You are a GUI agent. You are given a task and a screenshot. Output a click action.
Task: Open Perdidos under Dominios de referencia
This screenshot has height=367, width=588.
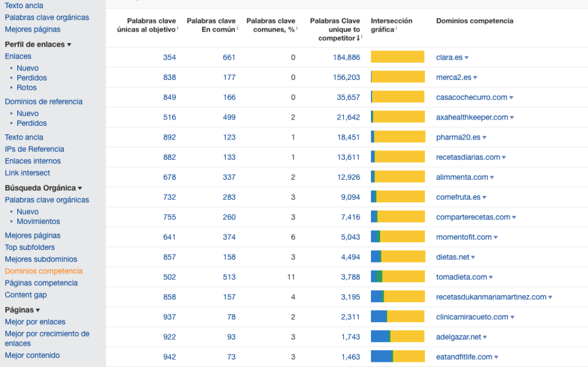32,123
